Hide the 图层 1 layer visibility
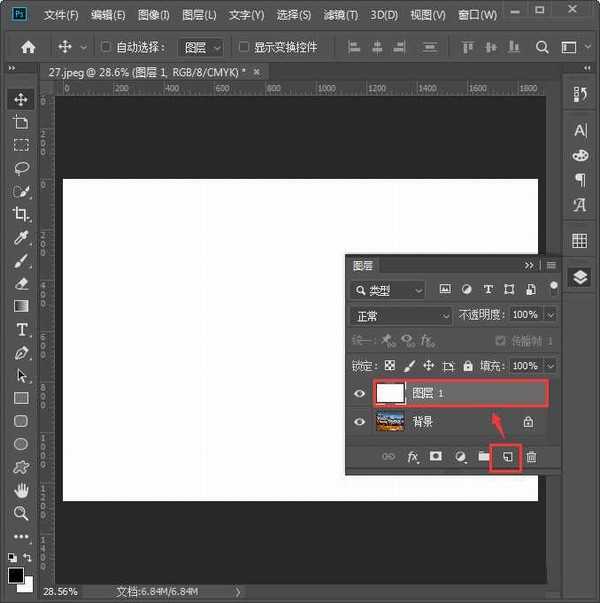This screenshot has height=603, width=600. tap(360, 394)
